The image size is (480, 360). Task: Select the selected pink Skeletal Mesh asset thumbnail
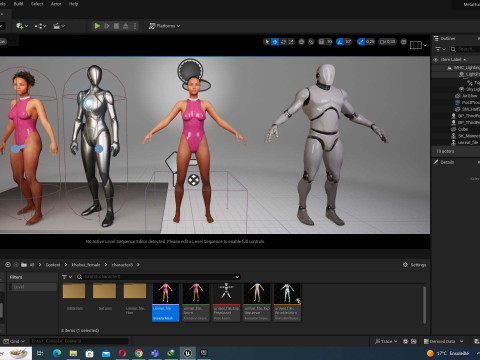click(165, 302)
